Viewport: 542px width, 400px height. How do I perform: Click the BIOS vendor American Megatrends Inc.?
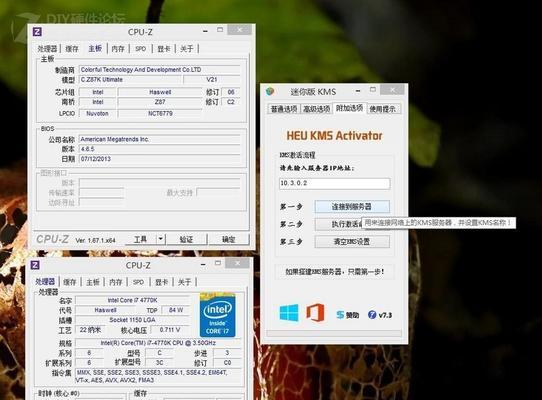click(160, 139)
